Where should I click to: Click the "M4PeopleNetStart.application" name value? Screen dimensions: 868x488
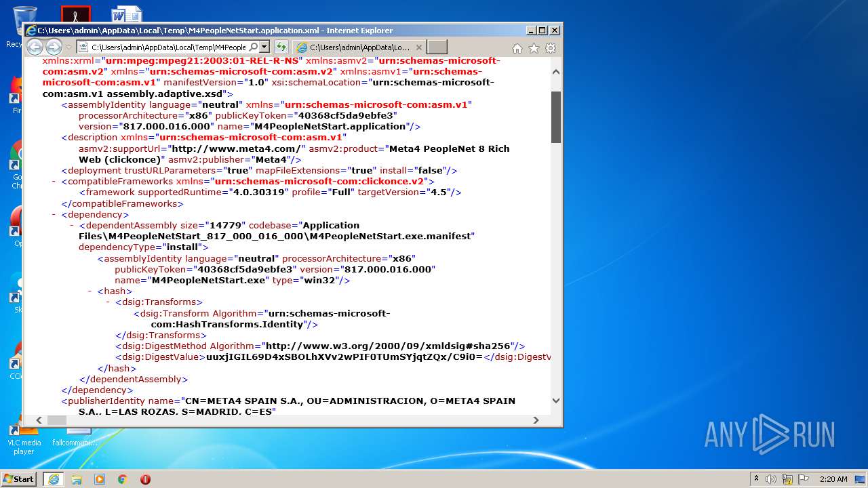pos(329,127)
